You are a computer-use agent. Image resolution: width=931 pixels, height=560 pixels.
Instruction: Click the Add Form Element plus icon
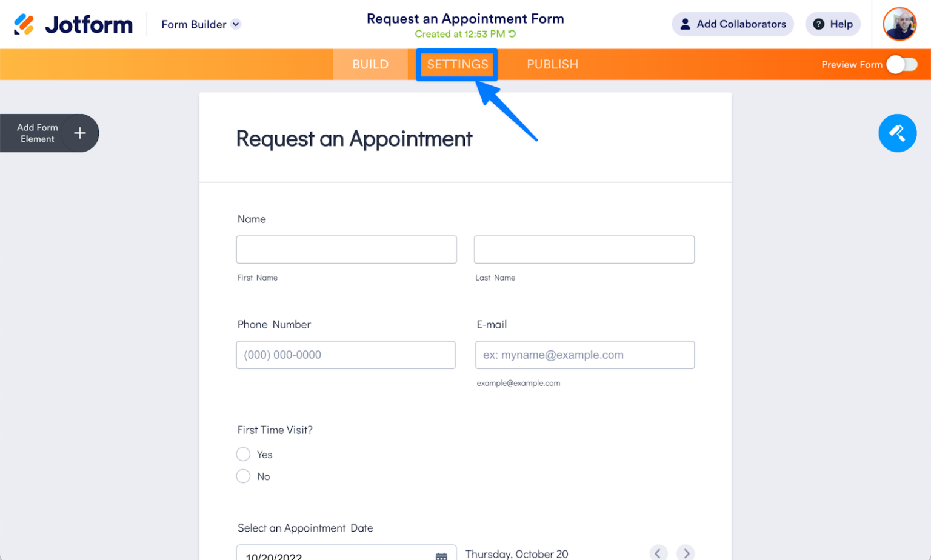pyautogui.click(x=79, y=133)
